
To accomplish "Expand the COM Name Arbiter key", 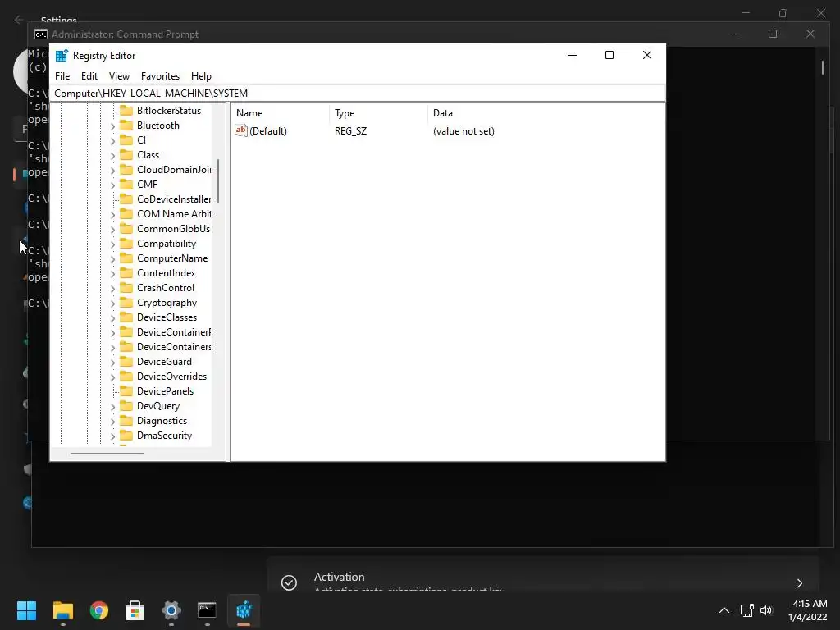I will tap(112, 214).
